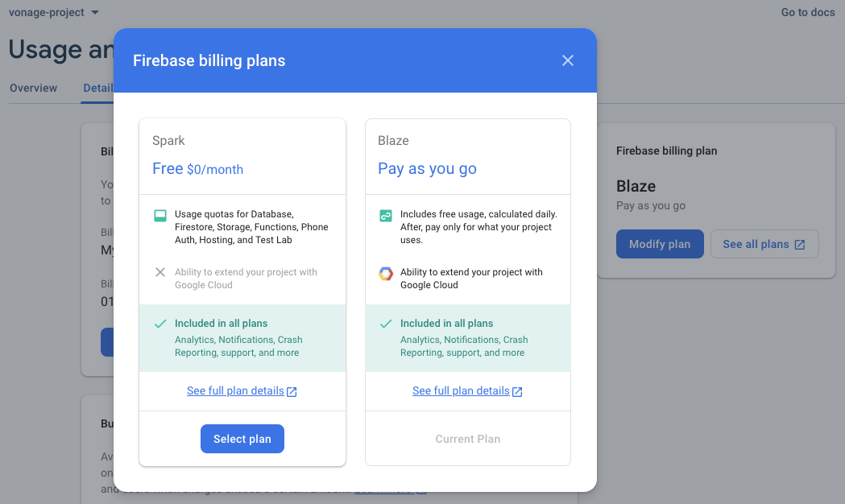Switch to the Details tab
845x504 pixels.
[97, 88]
